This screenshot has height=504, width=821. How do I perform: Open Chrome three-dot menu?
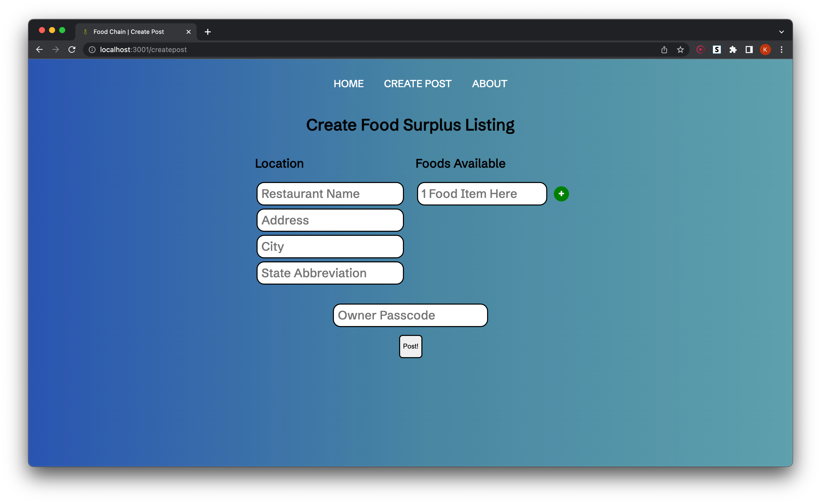[x=781, y=50]
